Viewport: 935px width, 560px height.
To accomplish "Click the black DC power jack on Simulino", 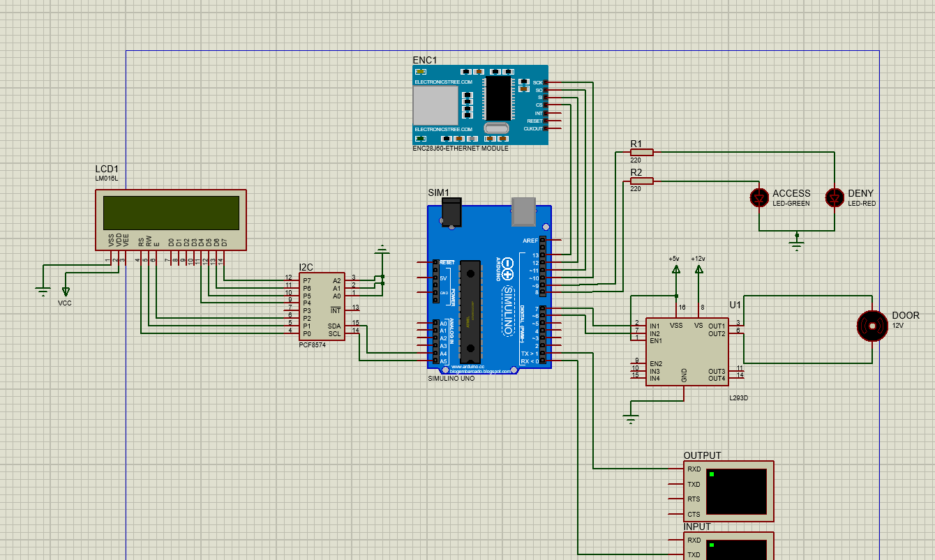I will (452, 212).
